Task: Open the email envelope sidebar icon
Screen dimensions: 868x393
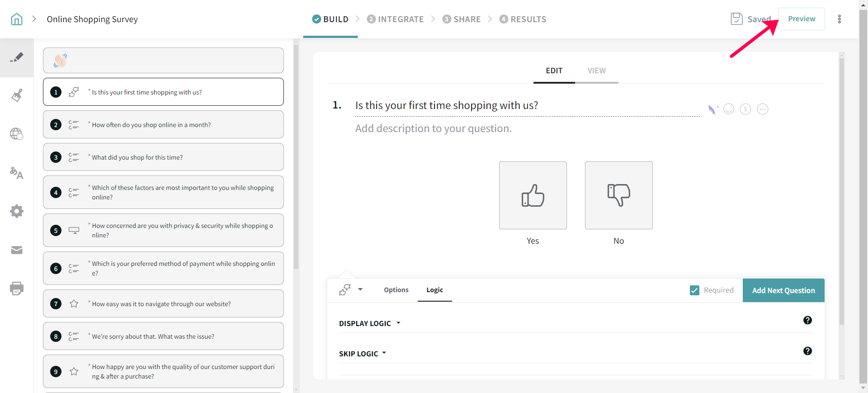Action: click(x=17, y=250)
